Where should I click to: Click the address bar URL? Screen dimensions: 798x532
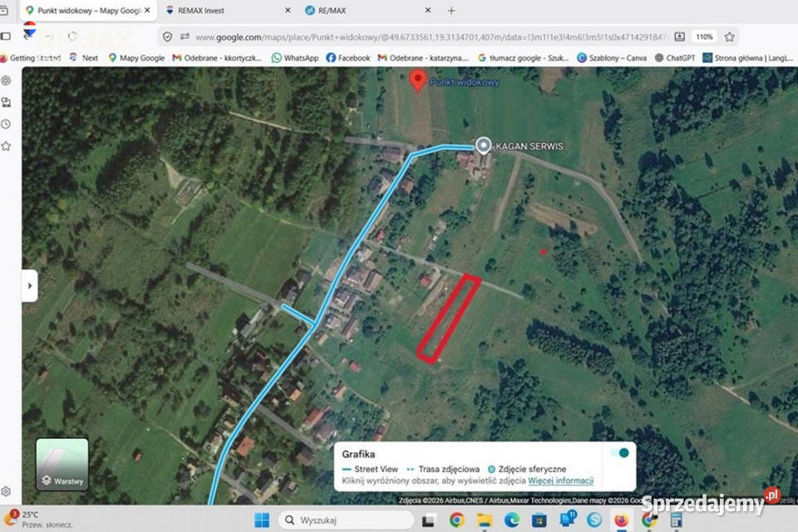[431, 37]
